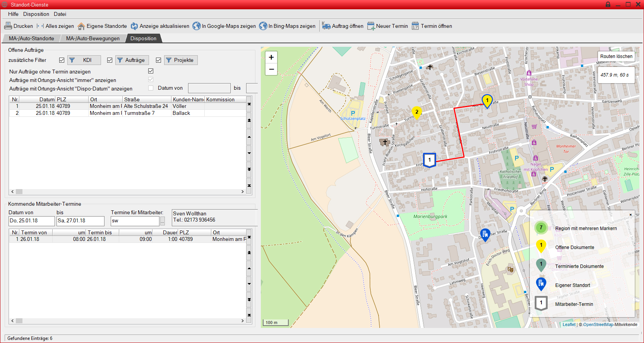Open the Datei menu
This screenshot has width=644, height=343.
pyautogui.click(x=60, y=14)
